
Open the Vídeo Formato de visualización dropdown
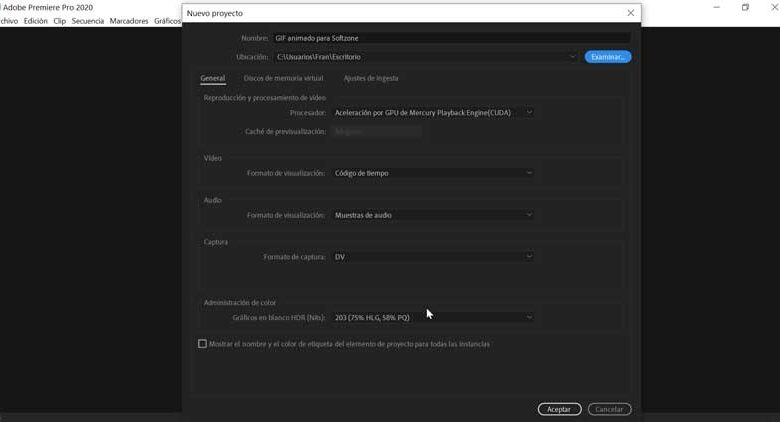click(433, 173)
